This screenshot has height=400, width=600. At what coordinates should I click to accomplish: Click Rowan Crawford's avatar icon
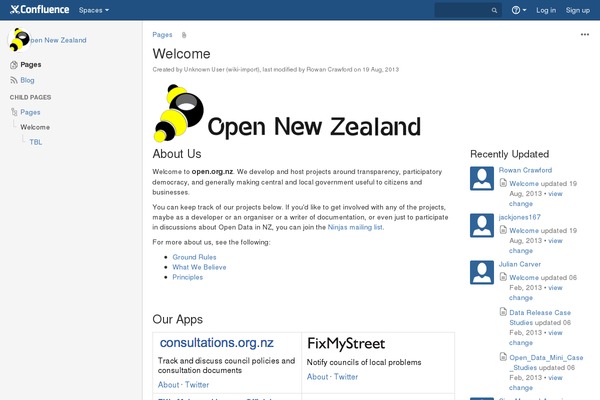coord(482,178)
